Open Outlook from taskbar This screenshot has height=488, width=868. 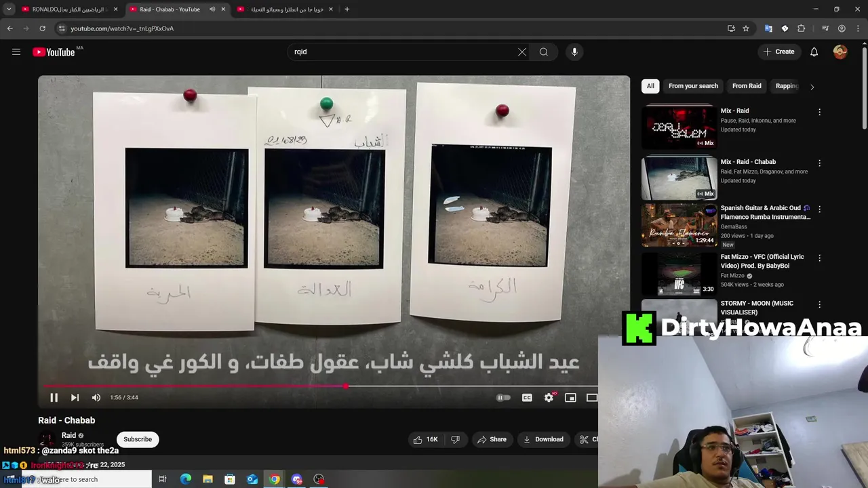(252, 479)
